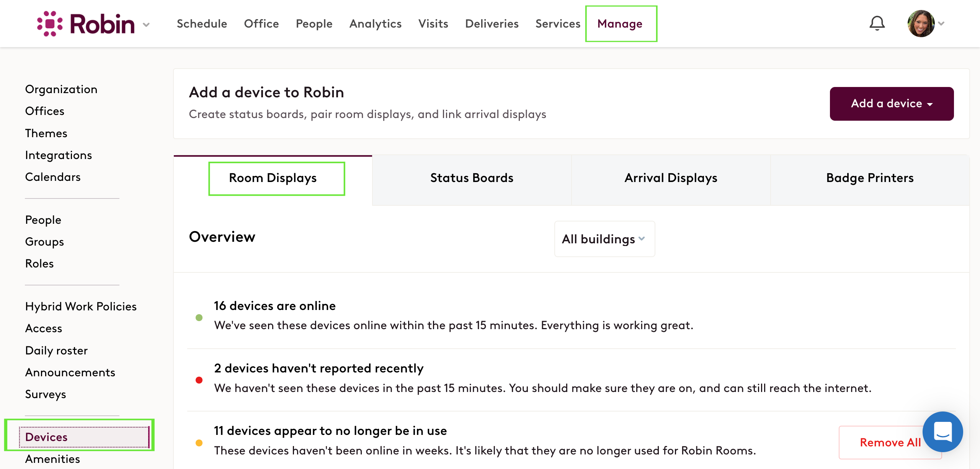The width and height of the screenshot is (980, 469).
Task: Click '2 devices haven't reported recently' heading
Action: [x=319, y=368]
